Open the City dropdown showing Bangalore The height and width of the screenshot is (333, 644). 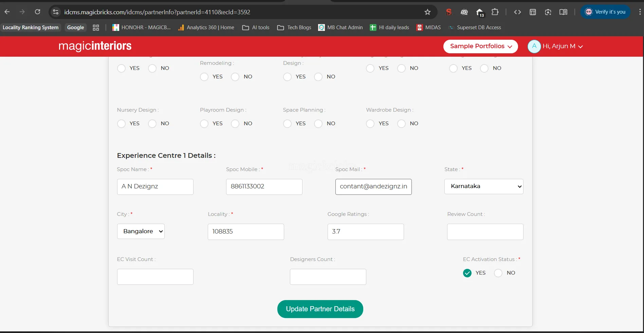[141, 231]
